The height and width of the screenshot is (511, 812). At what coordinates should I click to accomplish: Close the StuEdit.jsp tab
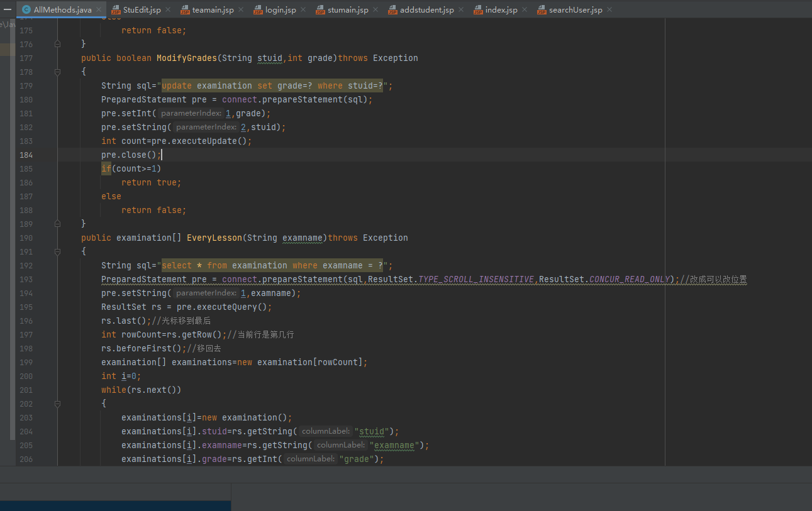pos(168,10)
